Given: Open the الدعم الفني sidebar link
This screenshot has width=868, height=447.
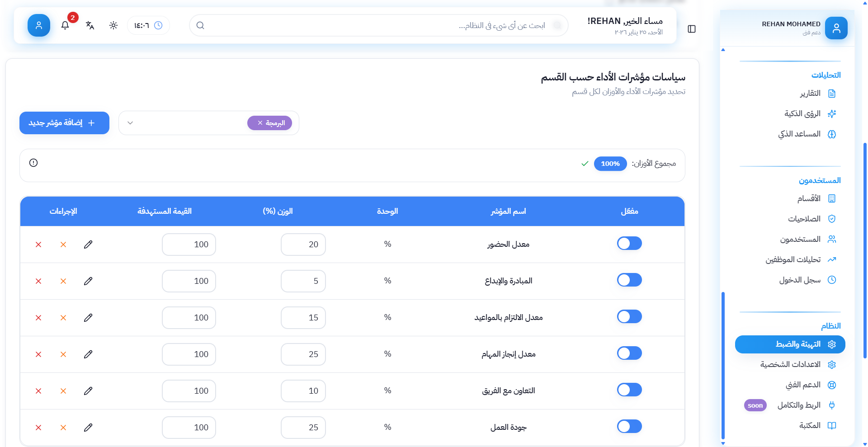Looking at the screenshot, I should [x=803, y=385].
